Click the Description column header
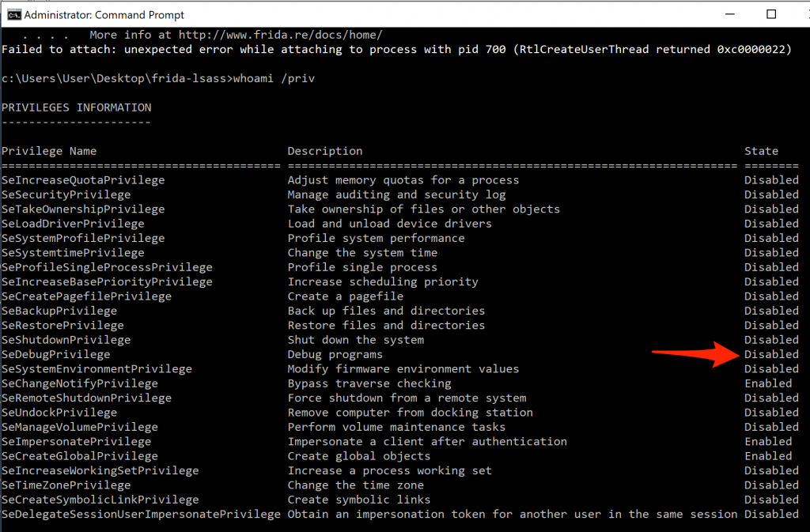810x532 pixels. [x=325, y=151]
